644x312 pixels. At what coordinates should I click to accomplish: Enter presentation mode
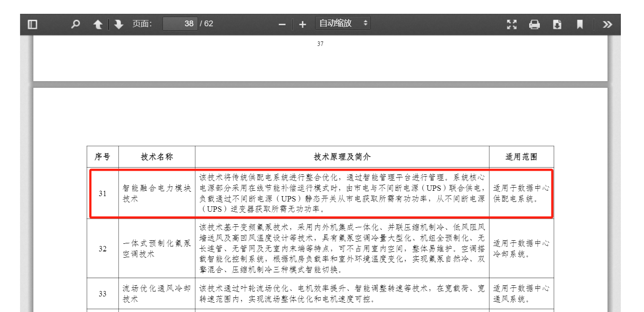point(511,25)
